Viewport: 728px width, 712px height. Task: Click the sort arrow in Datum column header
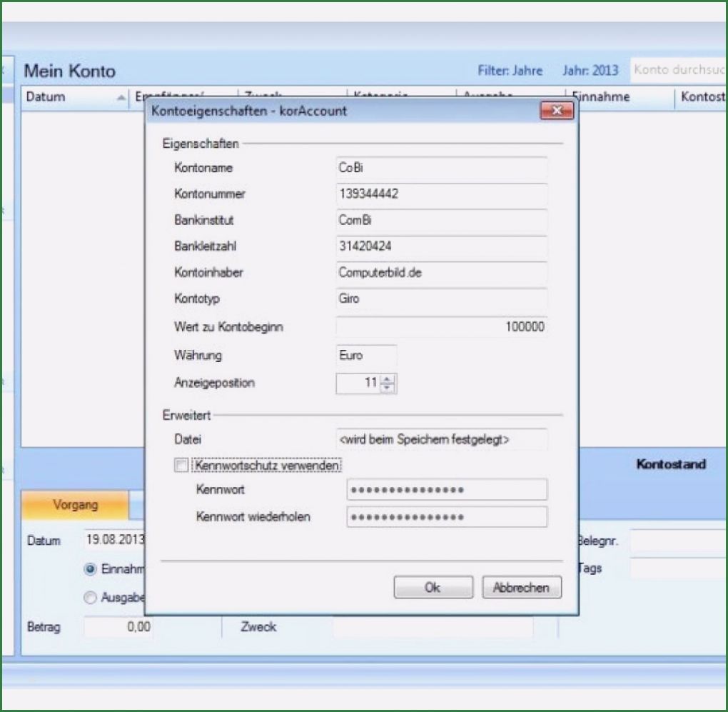coord(121,98)
